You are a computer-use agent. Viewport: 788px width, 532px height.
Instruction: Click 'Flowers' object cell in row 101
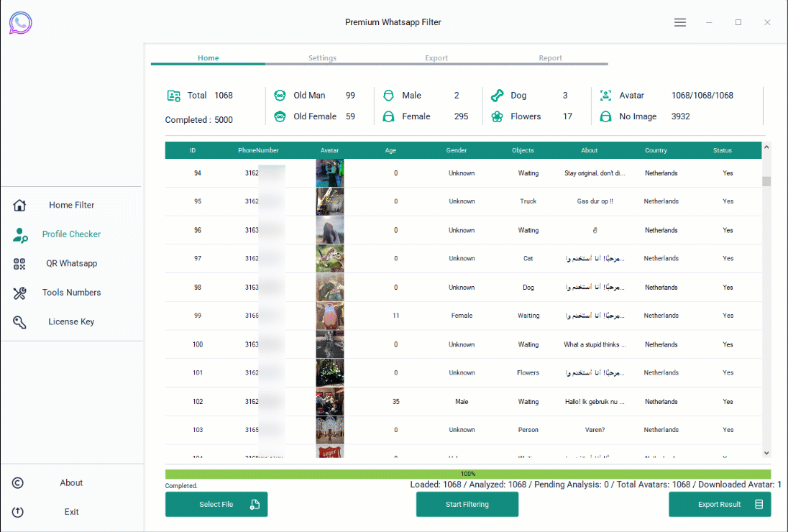click(528, 372)
